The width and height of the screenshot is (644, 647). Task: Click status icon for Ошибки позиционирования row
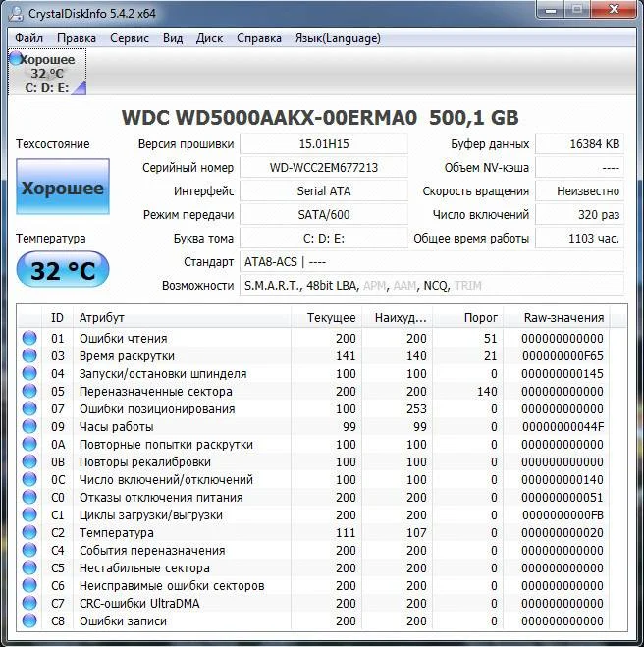pyautogui.click(x=29, y=408)
